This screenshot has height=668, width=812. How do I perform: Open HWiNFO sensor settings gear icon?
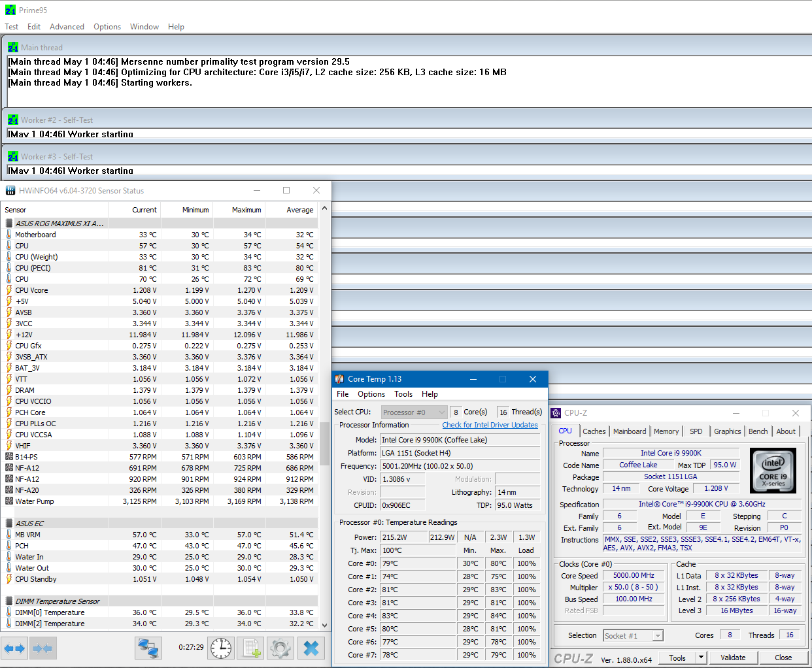(x=280, y=648)
